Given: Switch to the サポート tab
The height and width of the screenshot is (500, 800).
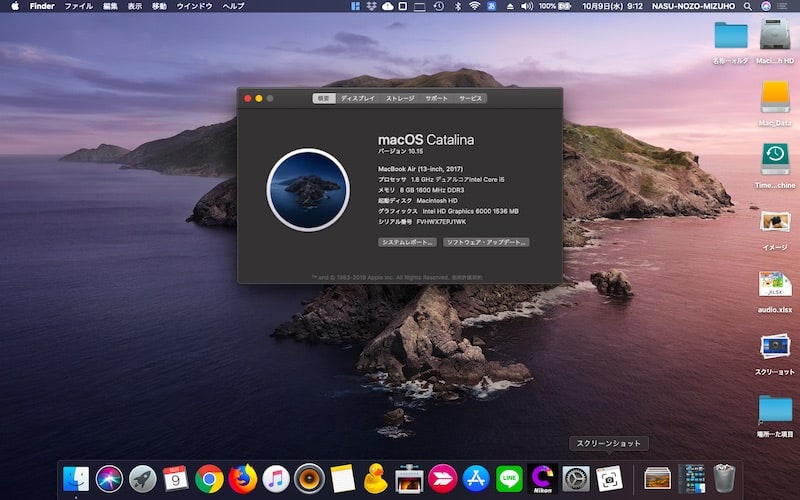Looking at the screenshot, I should pyautogui.click(x=437, y=98).
